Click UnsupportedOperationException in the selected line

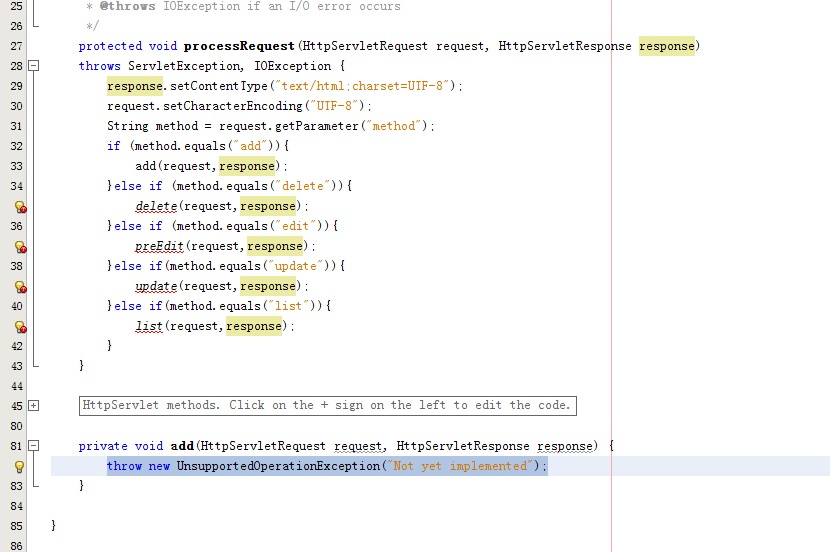point(278,466)
